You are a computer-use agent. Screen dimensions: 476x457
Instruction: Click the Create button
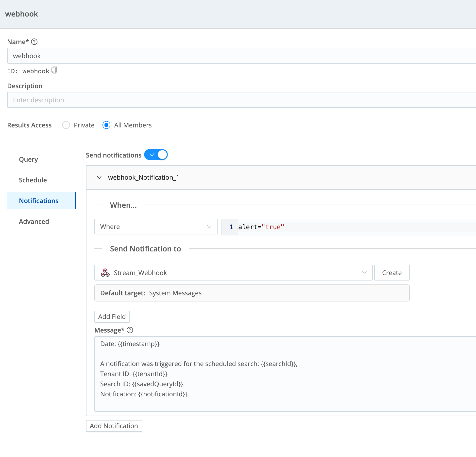391,273
